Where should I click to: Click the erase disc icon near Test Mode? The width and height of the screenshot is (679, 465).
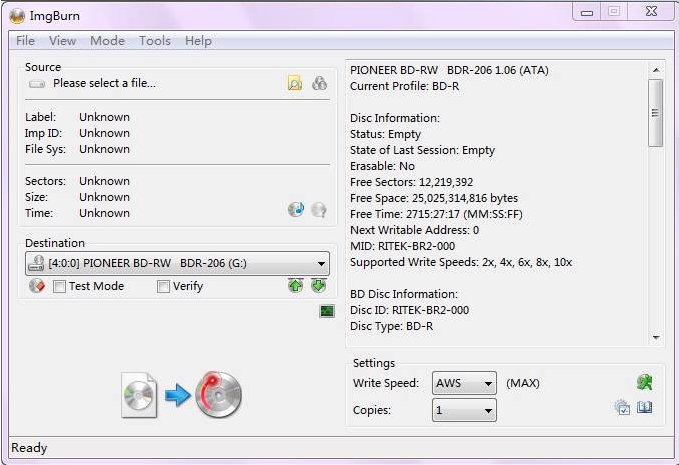(37, 286)
